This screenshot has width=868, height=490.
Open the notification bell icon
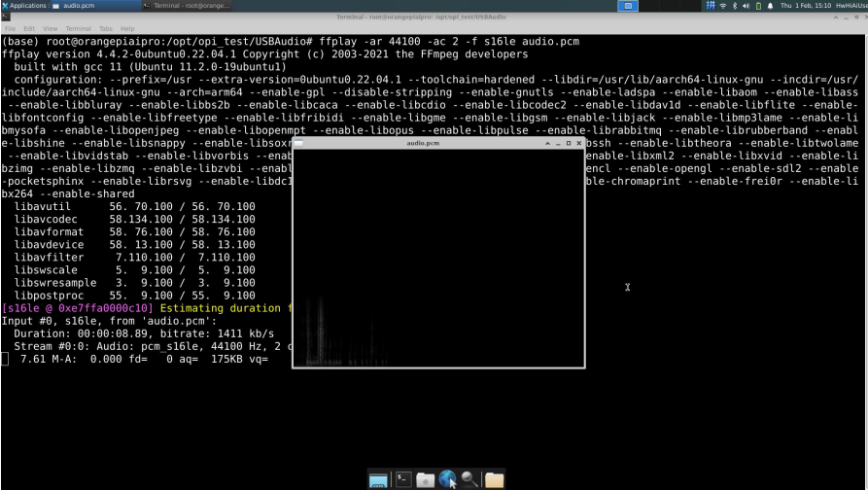point(770,6)
